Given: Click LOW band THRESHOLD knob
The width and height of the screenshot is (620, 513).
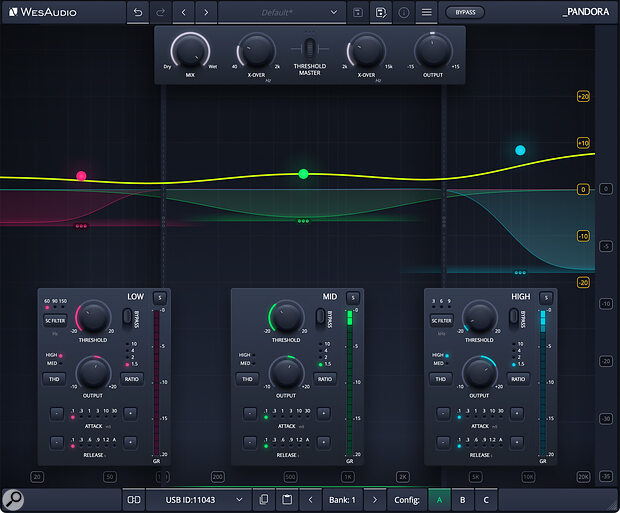Looking at the screenshot, I should [93, 317].
